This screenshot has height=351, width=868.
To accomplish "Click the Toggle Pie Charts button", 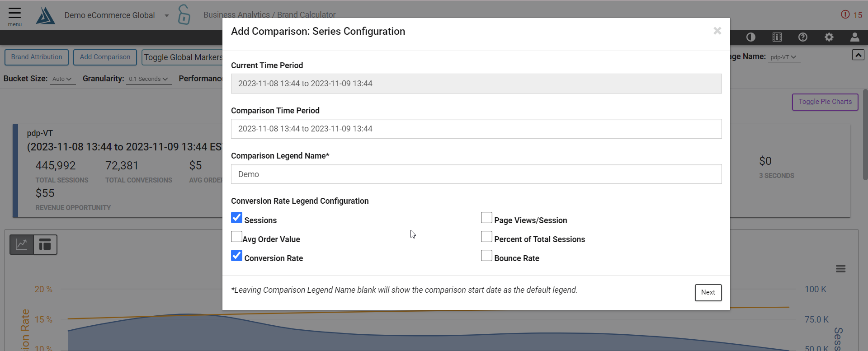I will 825,102.
